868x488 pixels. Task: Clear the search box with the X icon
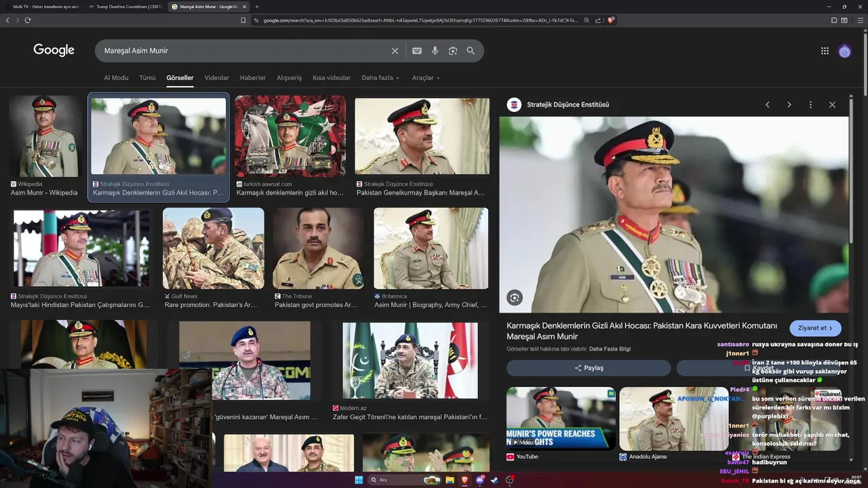pos(395,51)
